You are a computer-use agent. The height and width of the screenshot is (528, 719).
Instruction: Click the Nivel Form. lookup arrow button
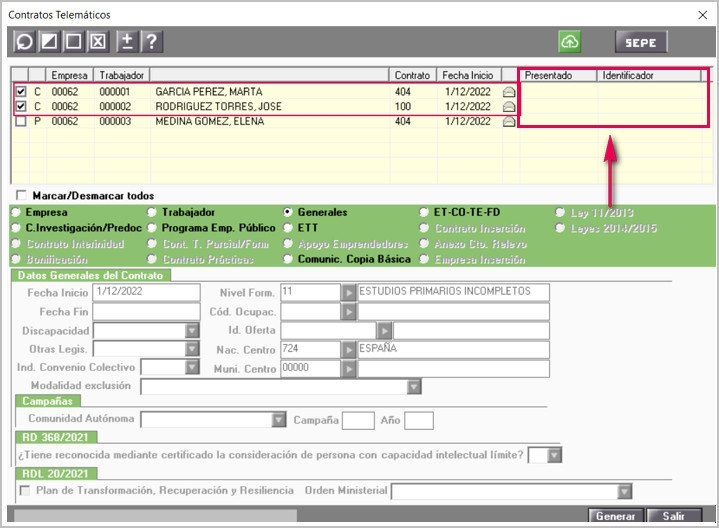click(x=348, y=292)
